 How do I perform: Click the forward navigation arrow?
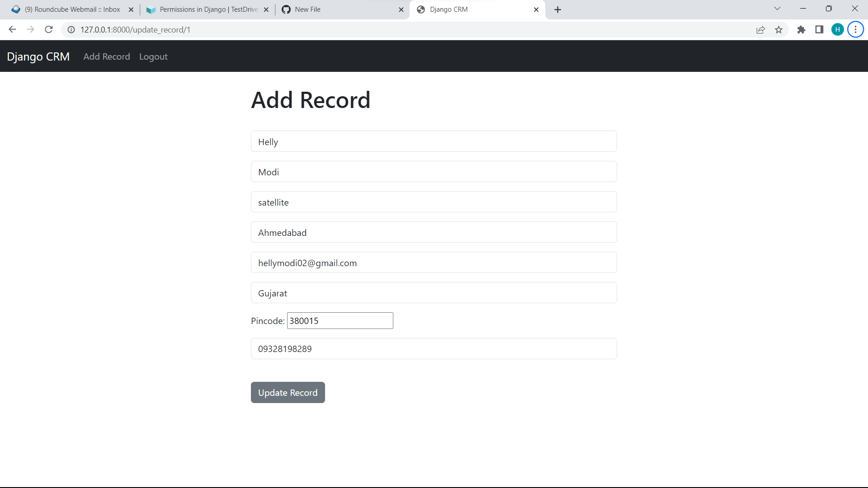tap(30, 29)
